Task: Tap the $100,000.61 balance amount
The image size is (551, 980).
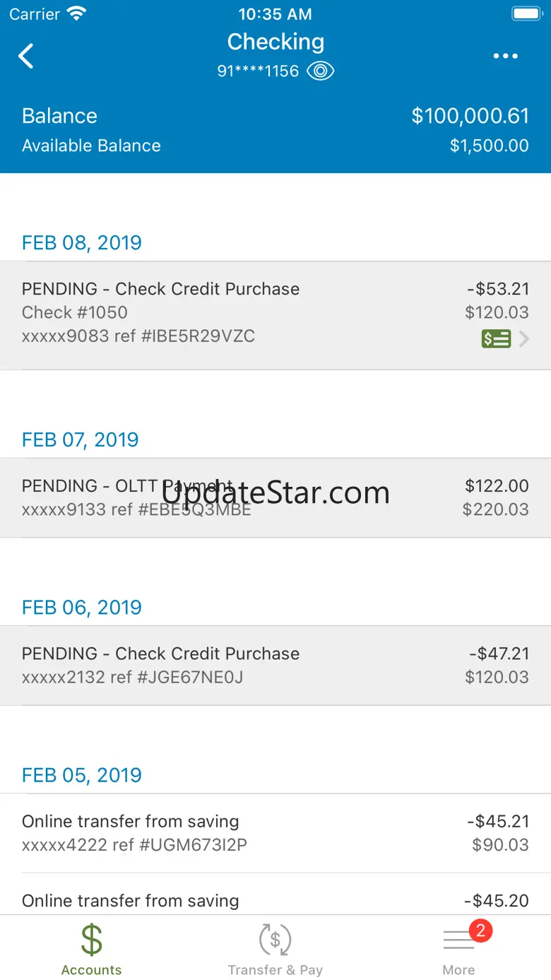Action: (470, 116)
